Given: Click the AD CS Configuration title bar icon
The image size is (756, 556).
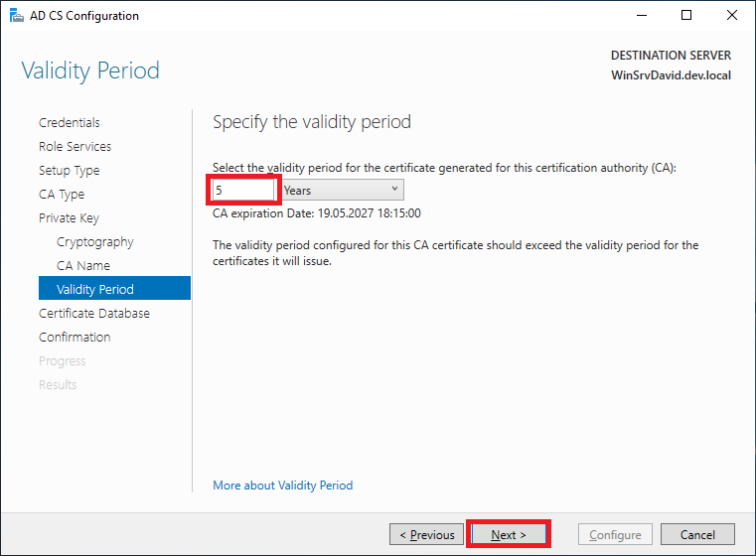Looking at the screenshot, I should [16, 16].
